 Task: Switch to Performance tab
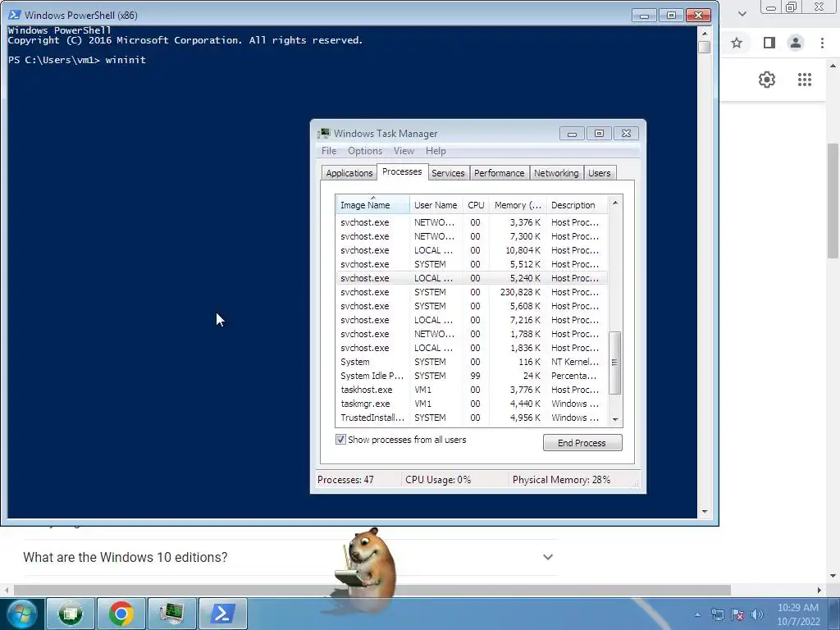coord(499,173)
